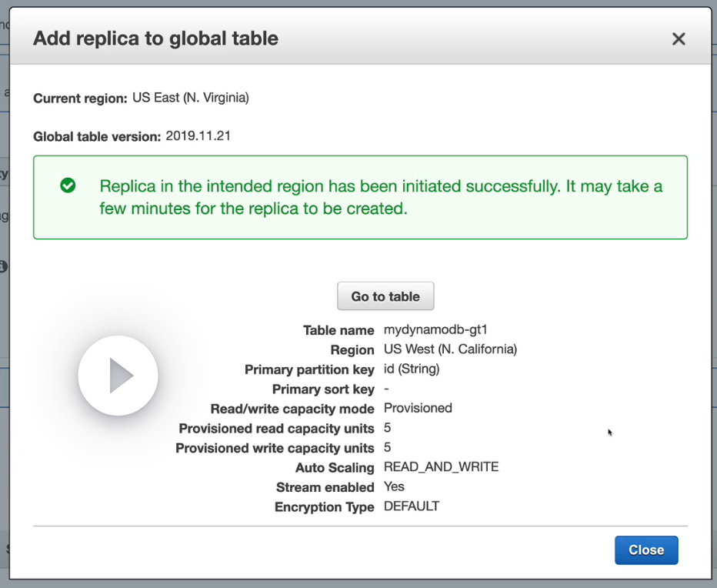
Task: Click the Provisioned capacity mode value
Action: click(x=418, y=408)
